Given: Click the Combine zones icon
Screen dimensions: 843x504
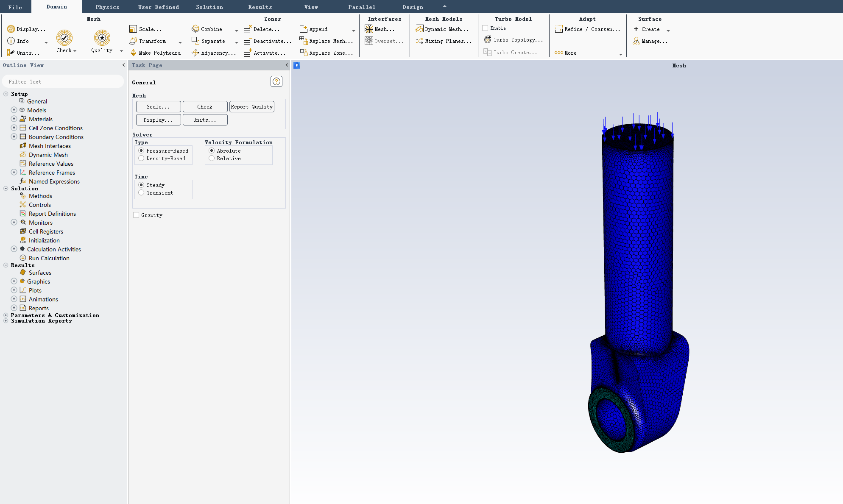Looking at the screenshot, I should click(x=195, y=29).
